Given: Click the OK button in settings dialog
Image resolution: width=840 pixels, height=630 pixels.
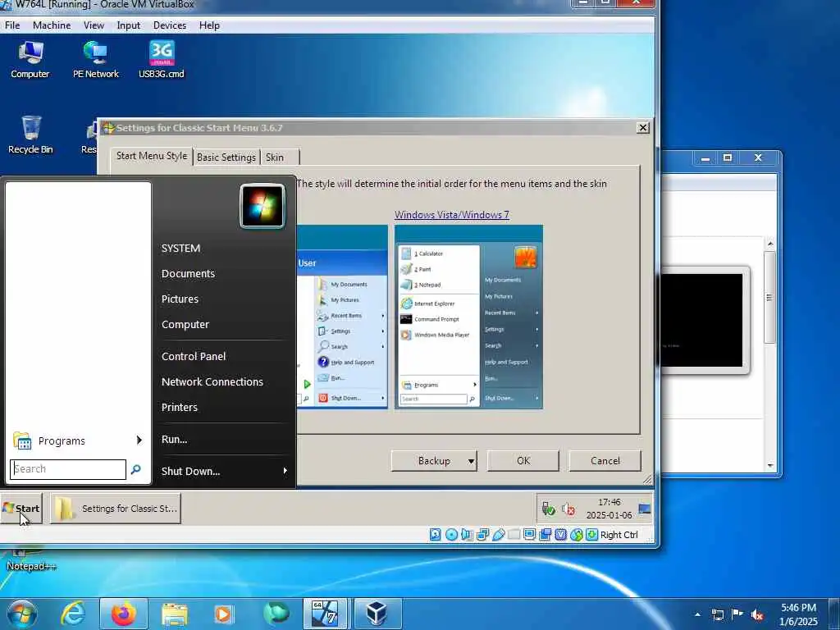Looking at the screenshot, I should [x=523, y=461].
